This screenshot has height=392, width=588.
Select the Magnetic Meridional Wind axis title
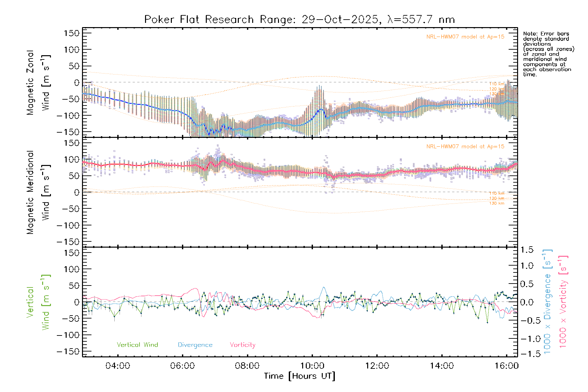coord(38,192)
